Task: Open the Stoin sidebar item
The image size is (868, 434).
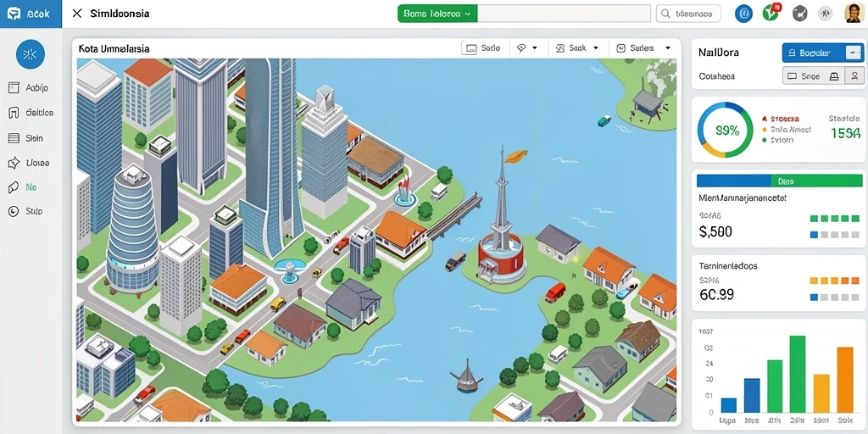Action: tap(26, 138)
